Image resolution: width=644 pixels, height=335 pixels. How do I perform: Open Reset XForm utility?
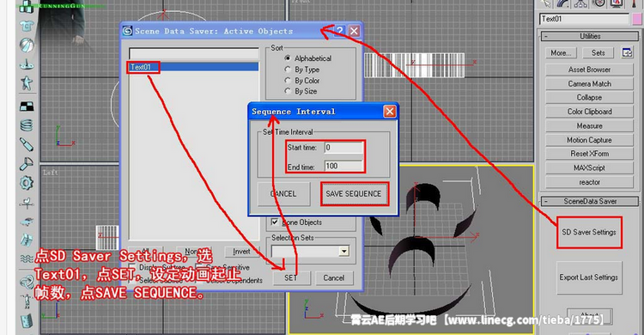[x=589, y=153]
